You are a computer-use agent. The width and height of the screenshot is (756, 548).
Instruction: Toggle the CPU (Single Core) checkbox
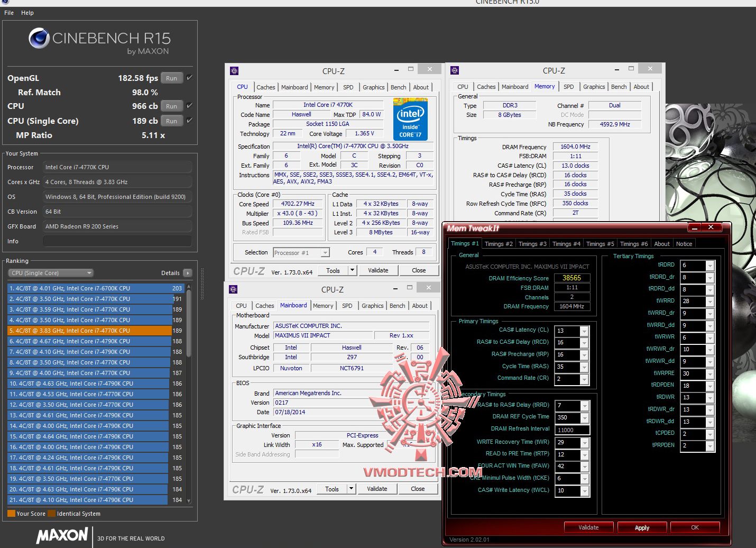[x=189, y=121]
